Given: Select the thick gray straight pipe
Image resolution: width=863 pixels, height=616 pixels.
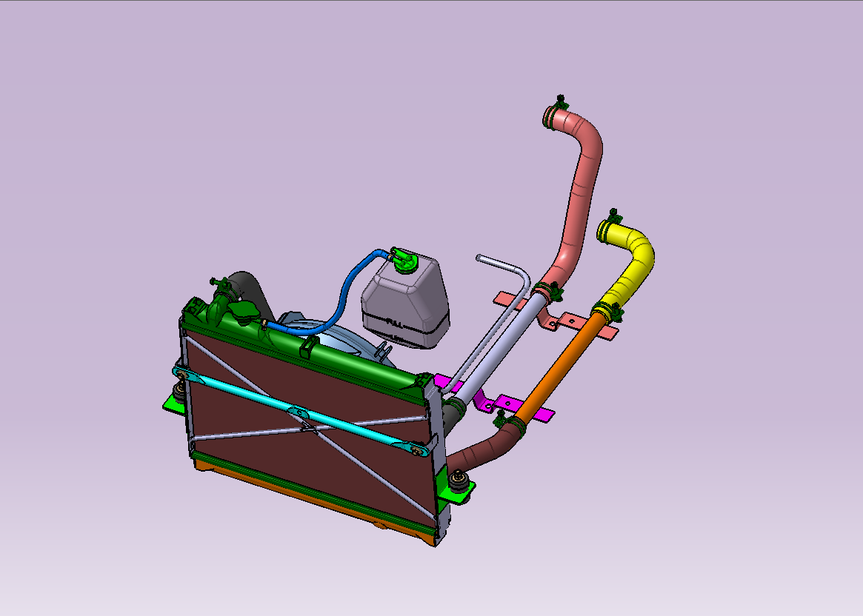Looking at the screenshot, I should [x=502, y=347].
